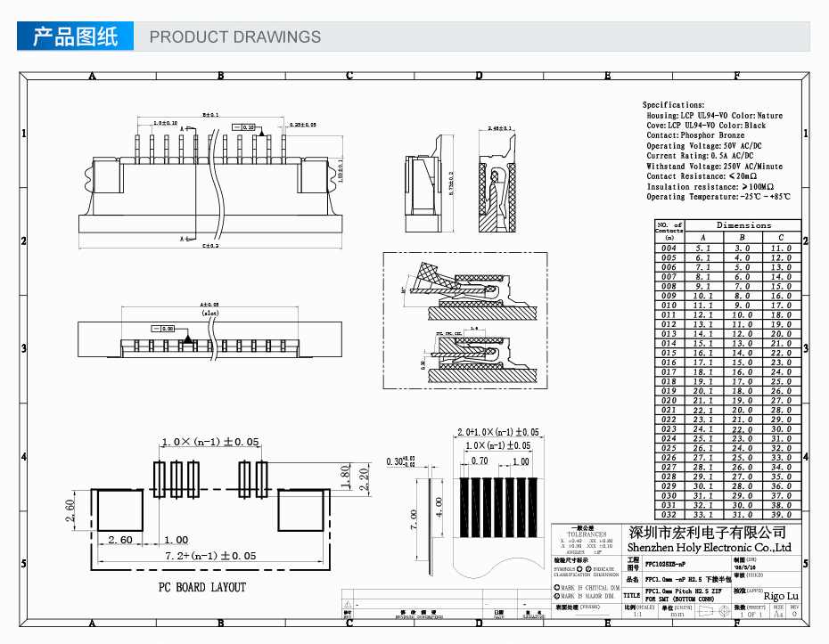
Task: Click the dashed-box FPC insertion detail view
Action: click(465, 321)
